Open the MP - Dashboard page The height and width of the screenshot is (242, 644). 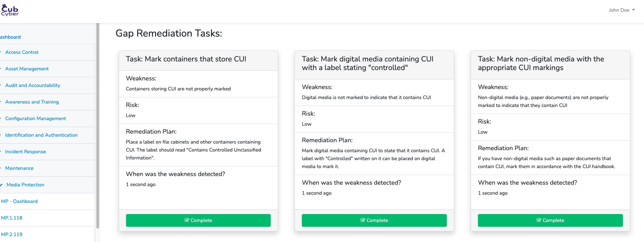[19, 201]
